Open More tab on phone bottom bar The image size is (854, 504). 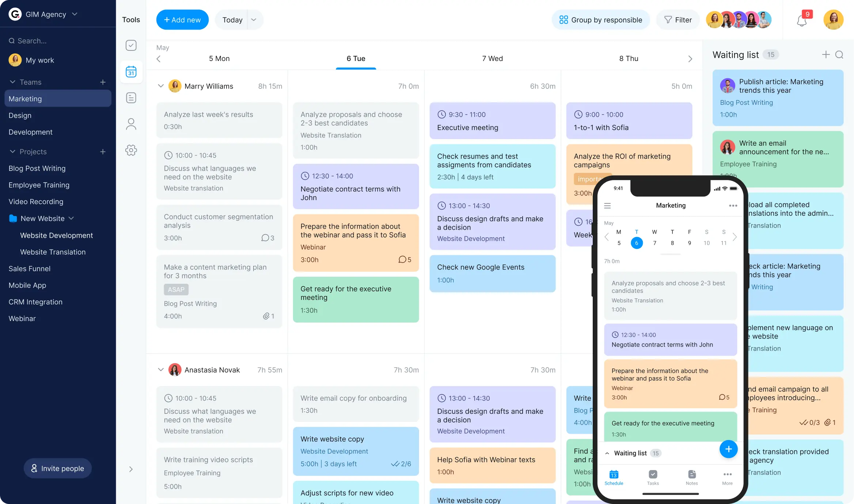point(727,477)
